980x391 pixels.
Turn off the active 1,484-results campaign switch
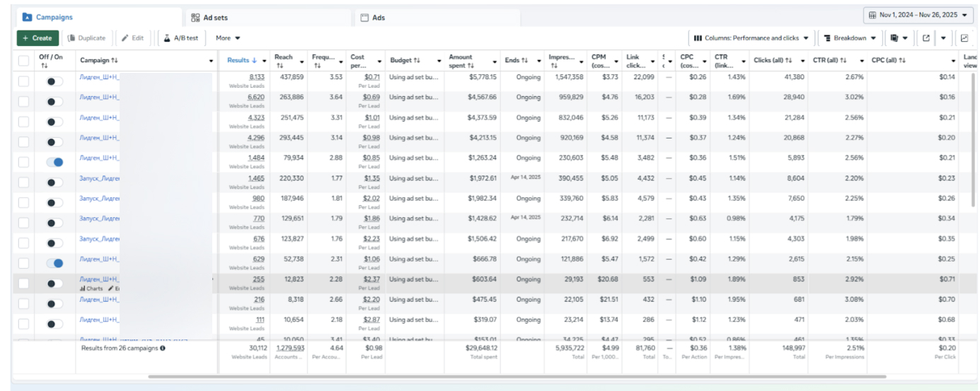tap(54, 162)
